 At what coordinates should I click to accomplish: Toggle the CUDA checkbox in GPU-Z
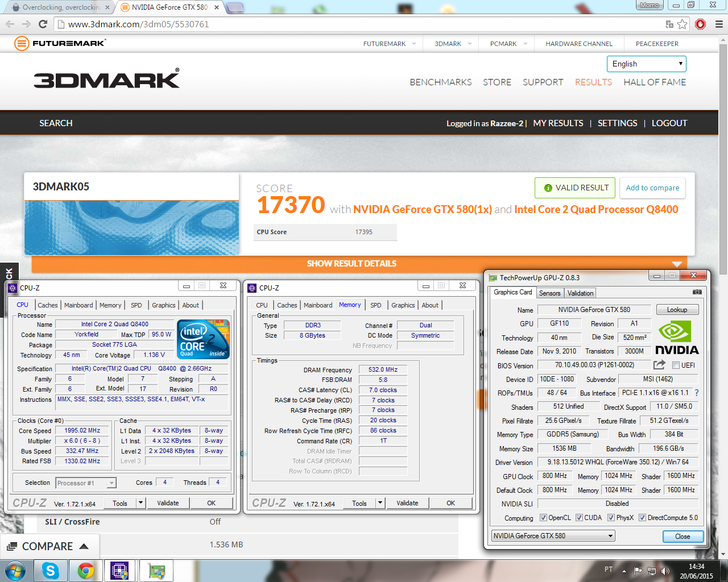[579, 518]
